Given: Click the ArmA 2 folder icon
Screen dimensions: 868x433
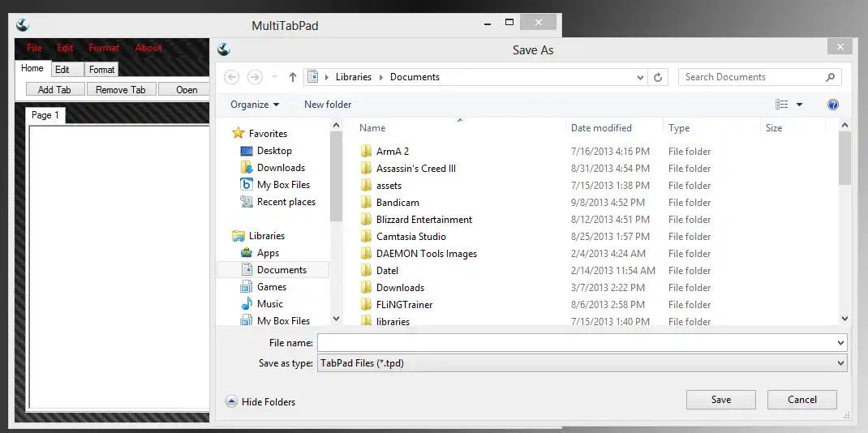Looking at the screenshot, I should point(365,151).
